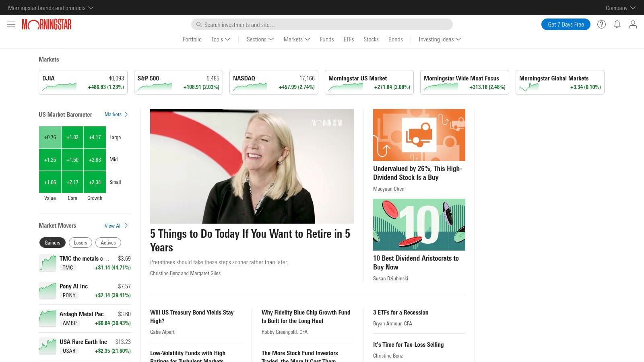Viewport: 644px width, 362px height.
Task: Click Large Growth barometer cell +4.17
Action: tap(95, 137)
